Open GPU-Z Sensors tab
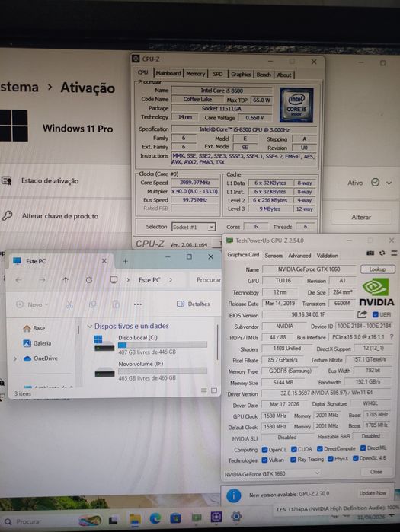This screenshot has height=532, width=400. click(x=274, y=256)
